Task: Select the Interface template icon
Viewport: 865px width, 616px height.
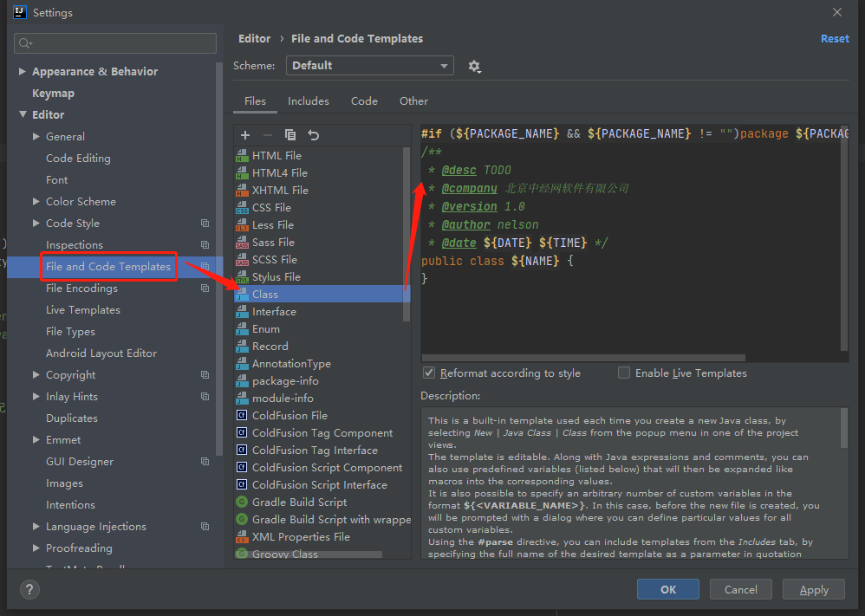Action: click(242, 312)
